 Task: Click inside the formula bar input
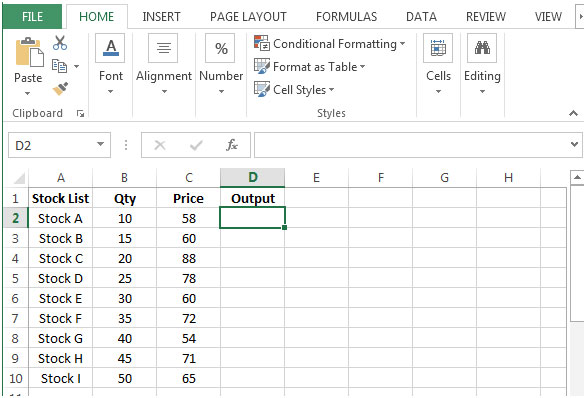point(411,145)
